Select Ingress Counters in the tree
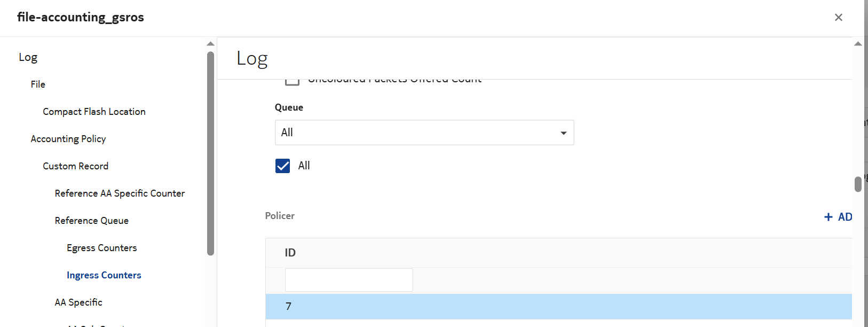Viewport: 868px width, 327px height. point(104,275)
